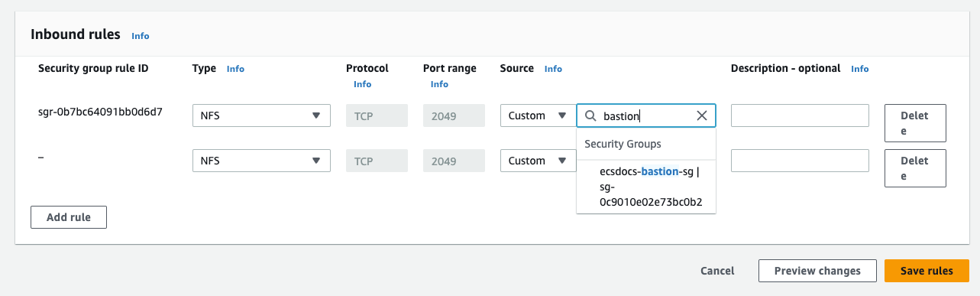This screenshot has height=296, width=980.
Task: Open the NFS Type dropdown in second rule row
Action: [261, 161]
